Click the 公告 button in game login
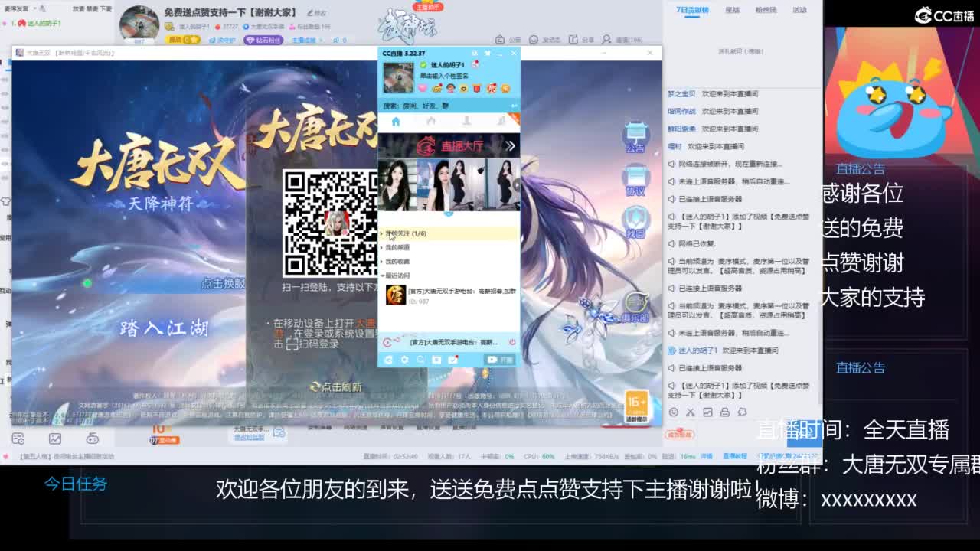Viewport: 980px width, 551px height. 635,137
